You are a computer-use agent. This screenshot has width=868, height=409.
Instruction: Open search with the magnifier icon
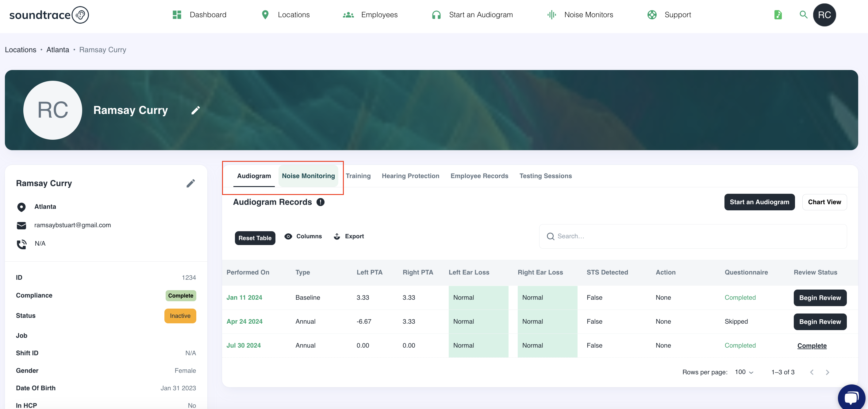click(x=803, y=15)
